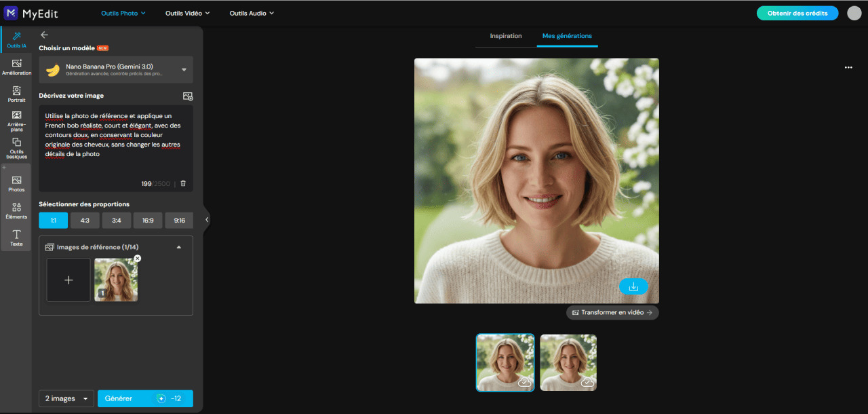Click Obtenir des crédits button
The image size is (868, 414).
pos(797,13)
